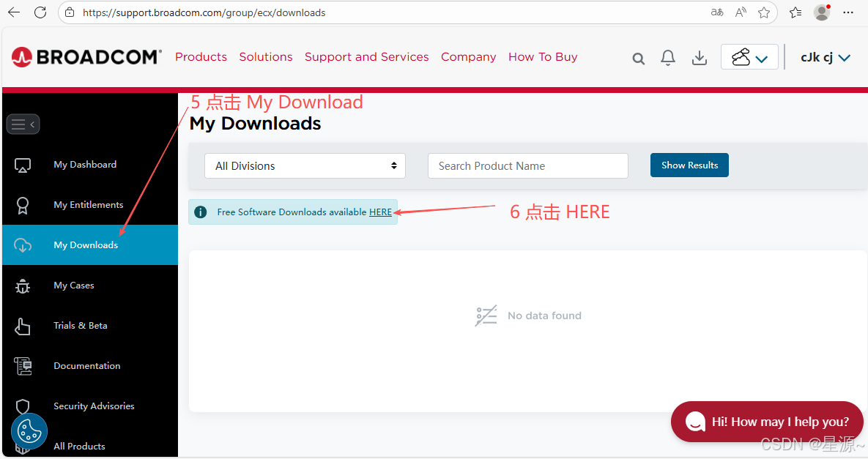Click the Trials & Beta hand icon

click(x=23, y=326)
